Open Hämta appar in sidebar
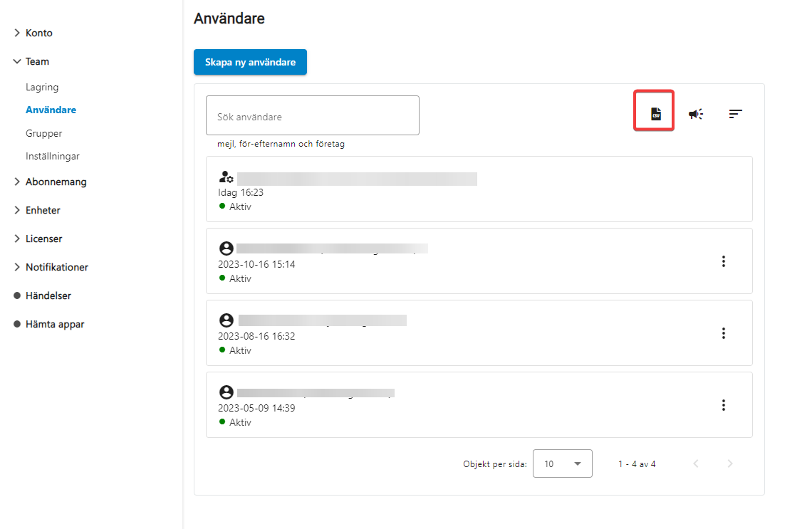 [x=55, y=324]
